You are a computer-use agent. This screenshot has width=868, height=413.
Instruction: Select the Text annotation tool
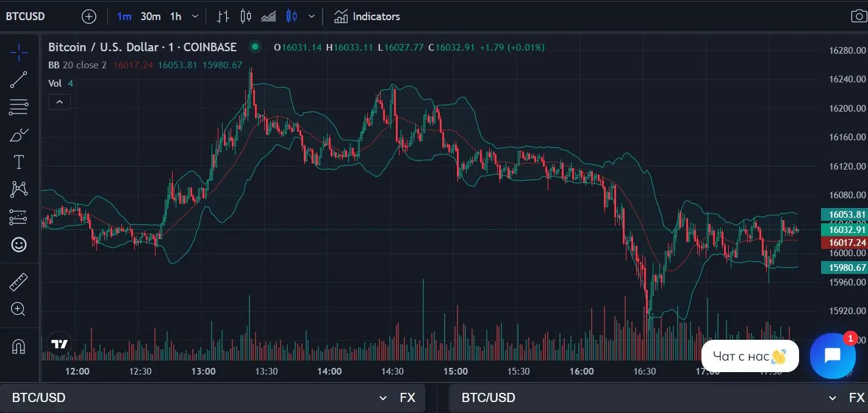(19, 162)
